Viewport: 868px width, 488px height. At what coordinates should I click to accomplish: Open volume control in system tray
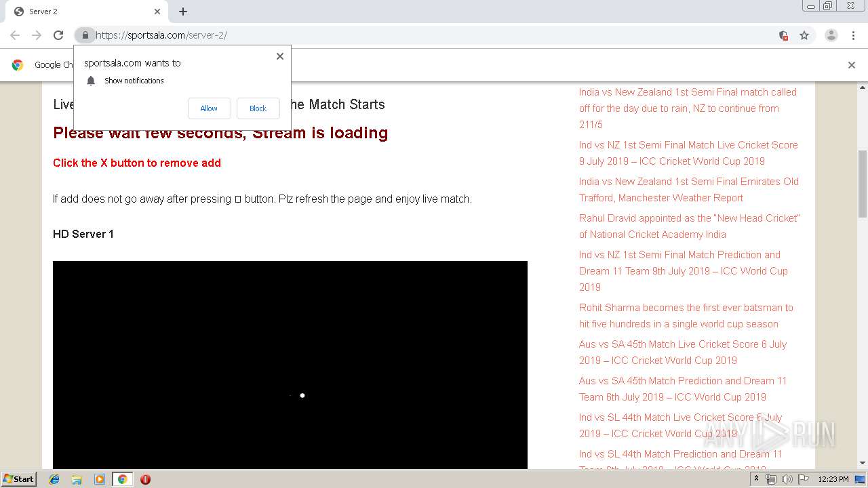(x=787, y=479)
